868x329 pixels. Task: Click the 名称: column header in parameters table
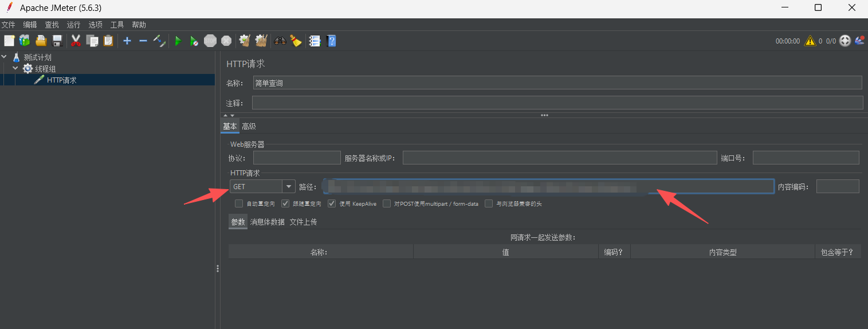(x=321, y=252)
